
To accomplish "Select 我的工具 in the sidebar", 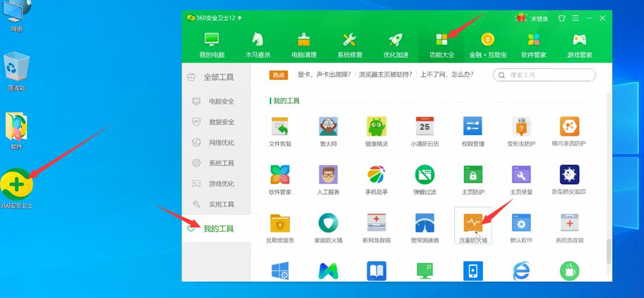I will click(216, 229).
